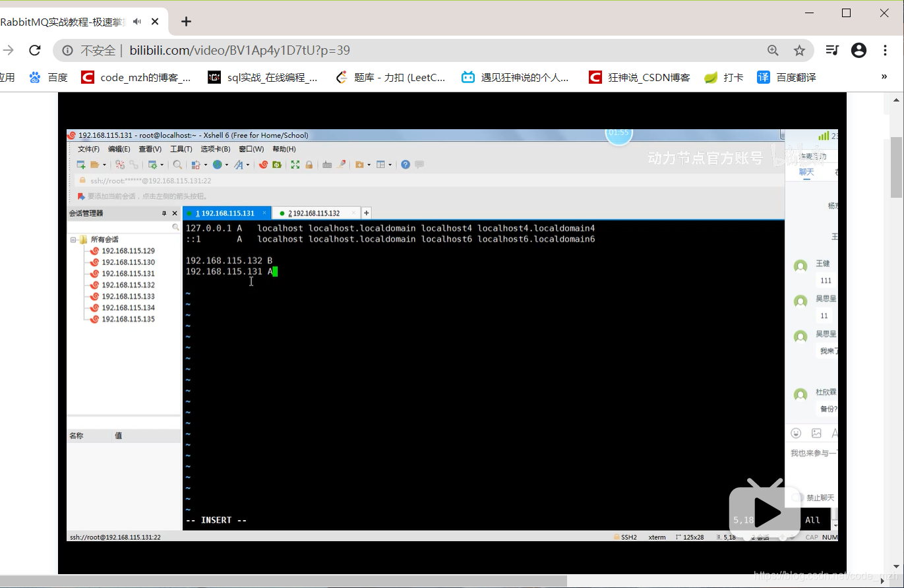904x588 pixels.
Task: Click the new folder-plus toolbar icon
Action: coord(359,165)
